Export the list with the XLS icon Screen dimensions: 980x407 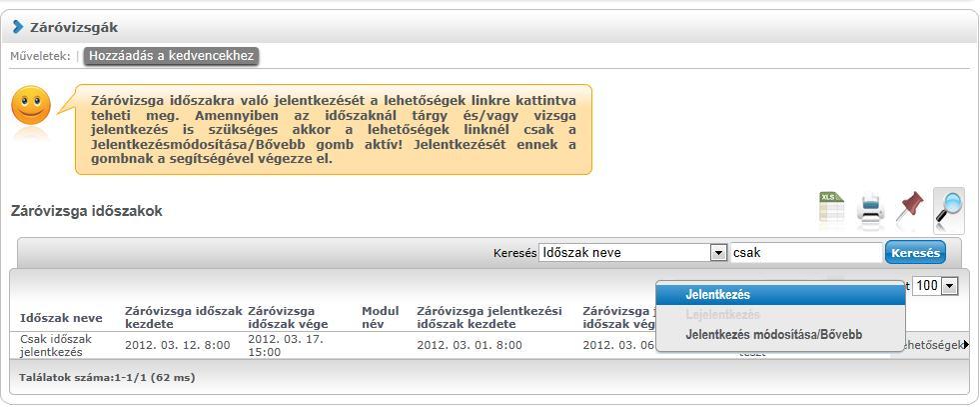pyautogui.click(x=832, y=207)
